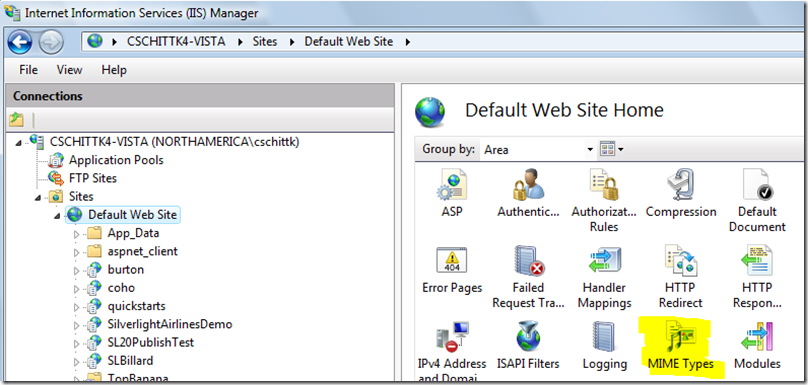Open the ISAPI Filters feature
This screenshot has height=385, width=808.
pos(528,345)
